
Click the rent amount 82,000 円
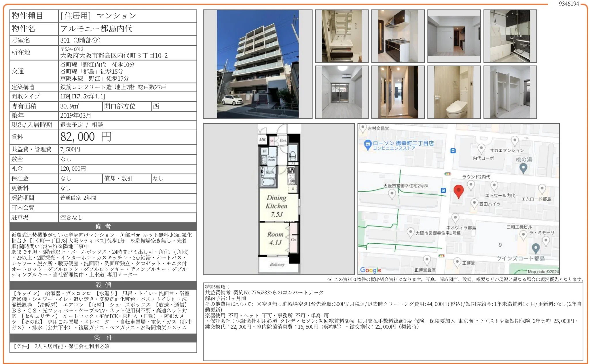[86, 137]
